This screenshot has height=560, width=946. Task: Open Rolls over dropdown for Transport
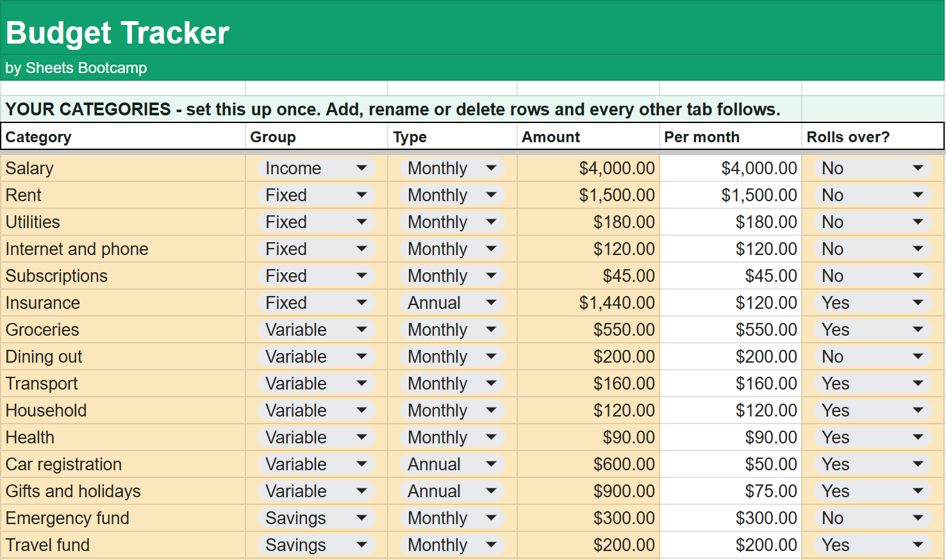pos(873,383)
